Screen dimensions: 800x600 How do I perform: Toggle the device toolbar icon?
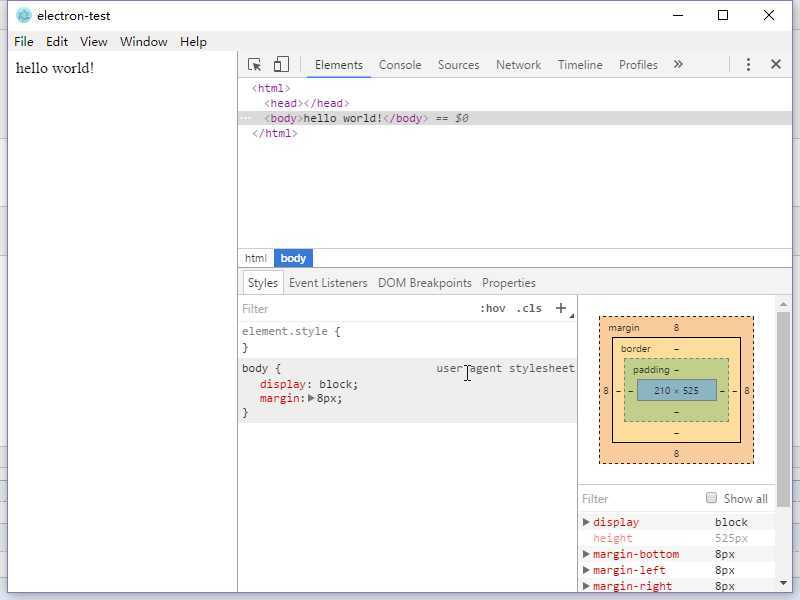coord(281,65)
